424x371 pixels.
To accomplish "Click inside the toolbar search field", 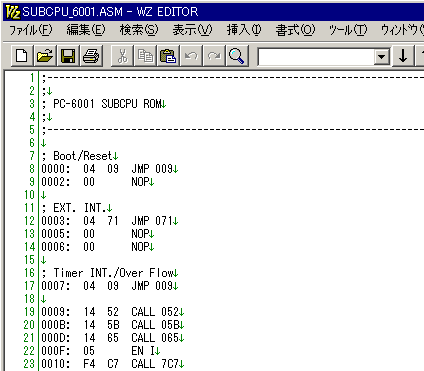I will pos(316,57).
